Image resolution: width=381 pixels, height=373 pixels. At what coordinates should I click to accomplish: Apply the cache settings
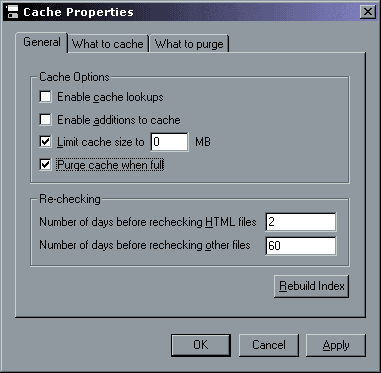[x=336, y=345]
